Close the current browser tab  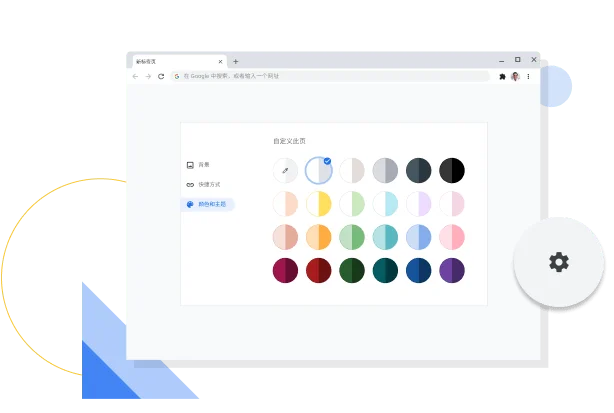coord(220,61)
